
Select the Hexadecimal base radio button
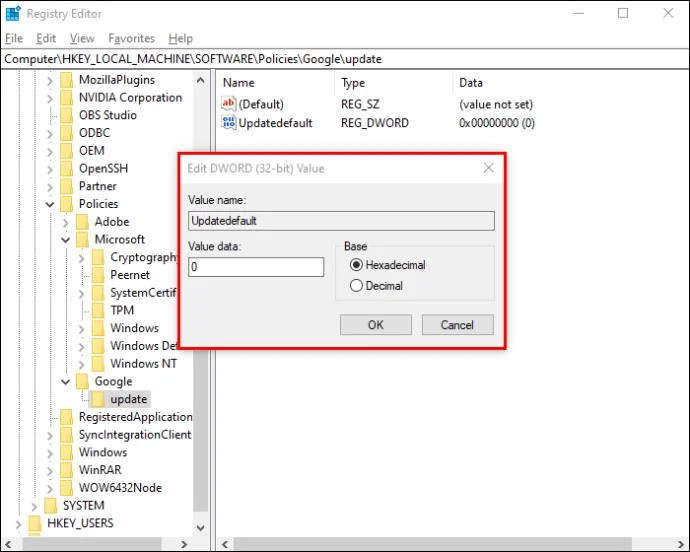pyautogui.click(x=356, y=265)
